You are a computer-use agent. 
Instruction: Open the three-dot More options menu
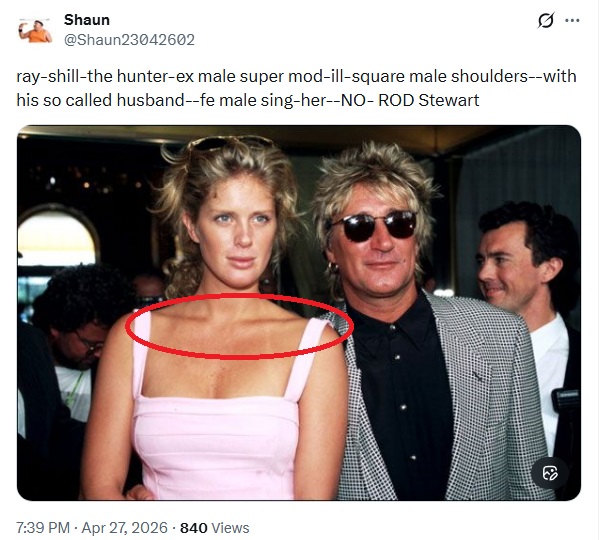coord(572,21)
